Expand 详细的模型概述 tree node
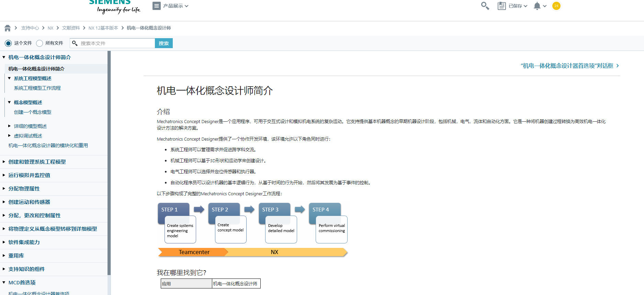 coord(9,126)
